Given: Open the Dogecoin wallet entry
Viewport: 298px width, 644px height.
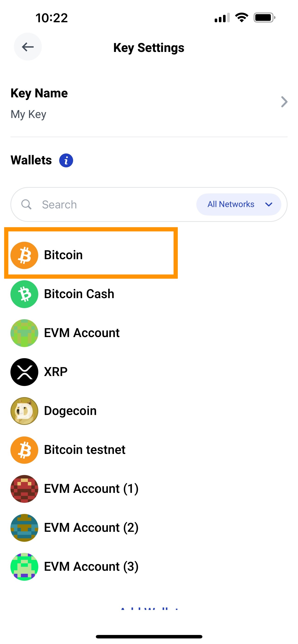Looking at the screenshot, I should click(149, 411).
